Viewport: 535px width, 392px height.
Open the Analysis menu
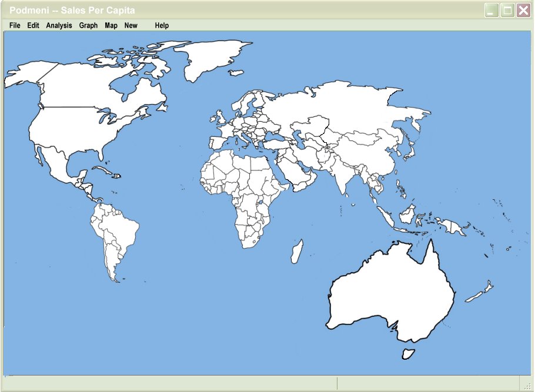59,25
